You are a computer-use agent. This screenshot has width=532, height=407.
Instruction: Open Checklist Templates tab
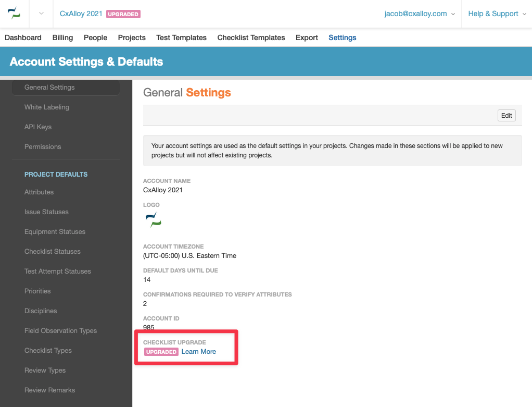(251, 38)
